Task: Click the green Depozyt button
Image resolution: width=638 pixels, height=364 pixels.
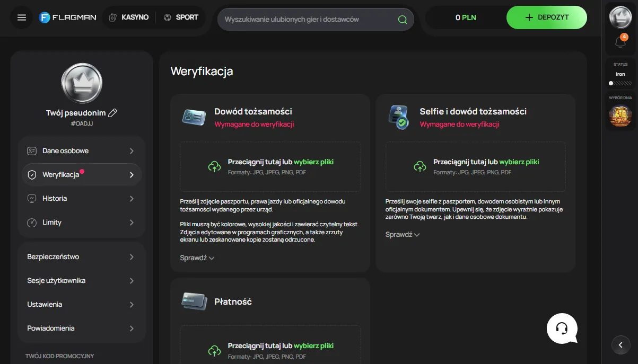Action: (547, 17)
